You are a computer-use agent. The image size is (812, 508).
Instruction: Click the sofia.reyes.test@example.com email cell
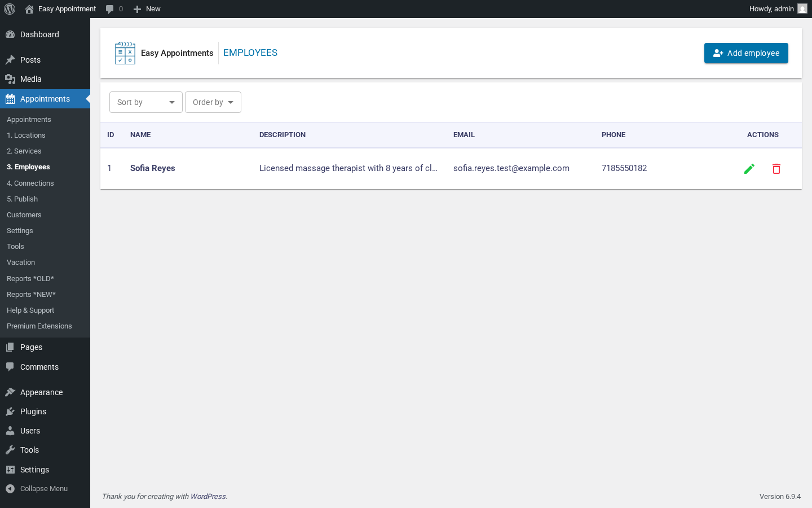click(x=511, y=168)
